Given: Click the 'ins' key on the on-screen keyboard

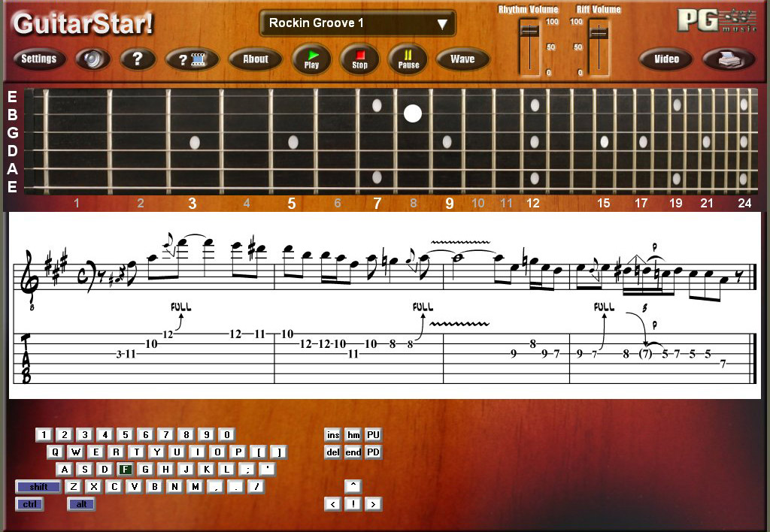Looking at the screenshot, I should point(333,435).
